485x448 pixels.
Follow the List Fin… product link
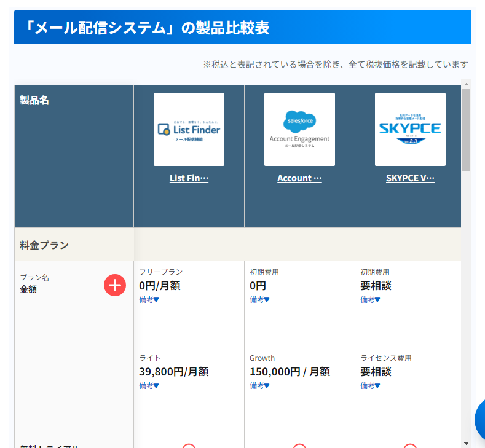point(189,178)
